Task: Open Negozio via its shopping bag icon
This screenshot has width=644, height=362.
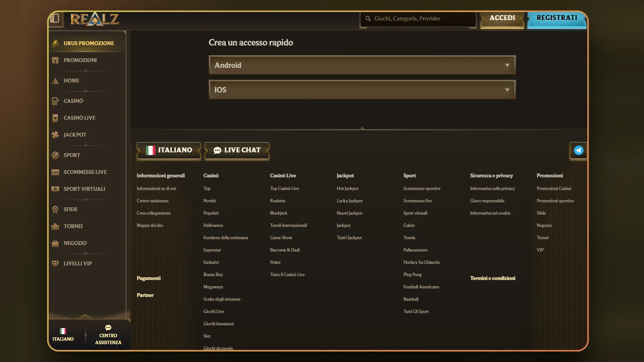Action: click(x=55, y=243)
